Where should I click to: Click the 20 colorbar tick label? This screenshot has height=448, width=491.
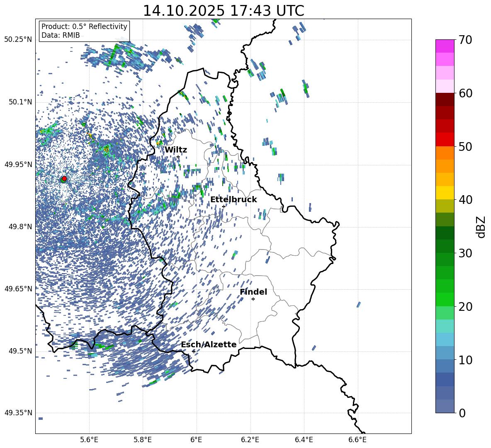click(x=465, y=307)
